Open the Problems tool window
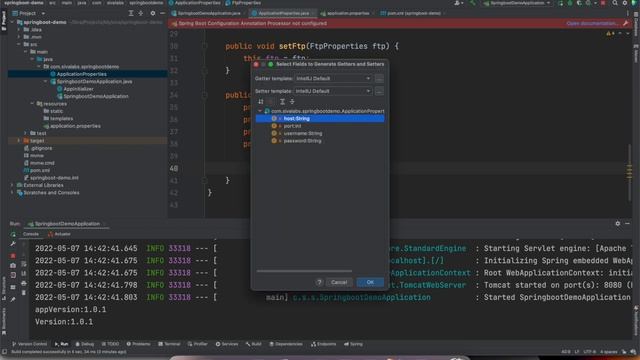The image size is (640, 360). (138, 344)
